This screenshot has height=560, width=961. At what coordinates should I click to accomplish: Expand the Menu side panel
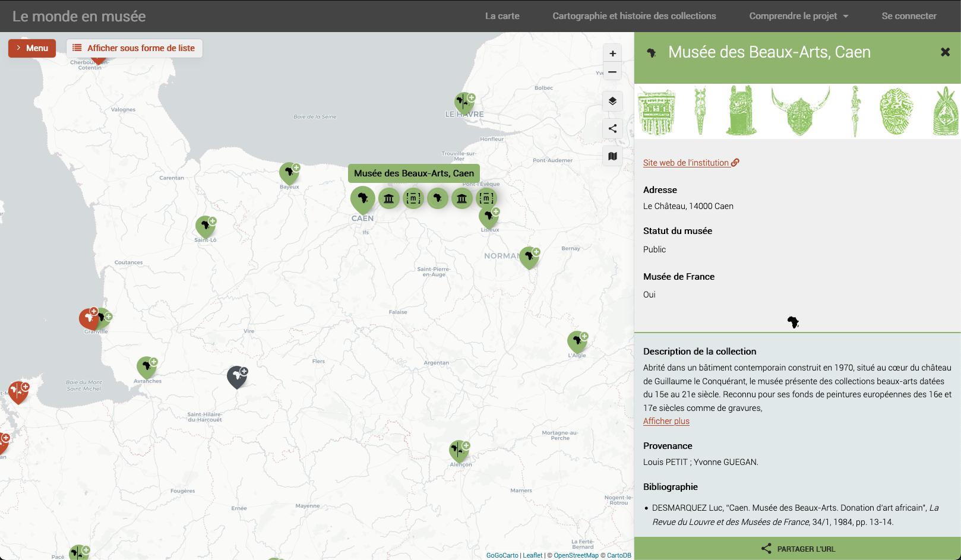point(32,48)
